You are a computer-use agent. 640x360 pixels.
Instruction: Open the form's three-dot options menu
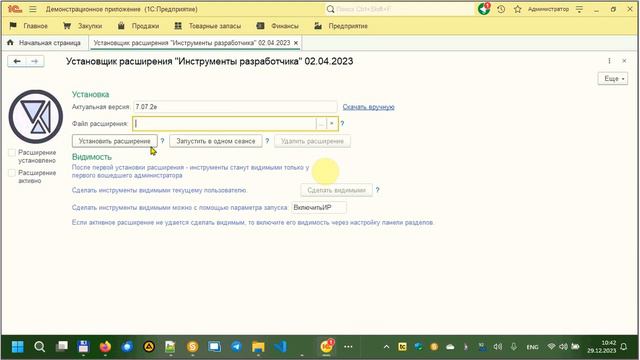609,61
